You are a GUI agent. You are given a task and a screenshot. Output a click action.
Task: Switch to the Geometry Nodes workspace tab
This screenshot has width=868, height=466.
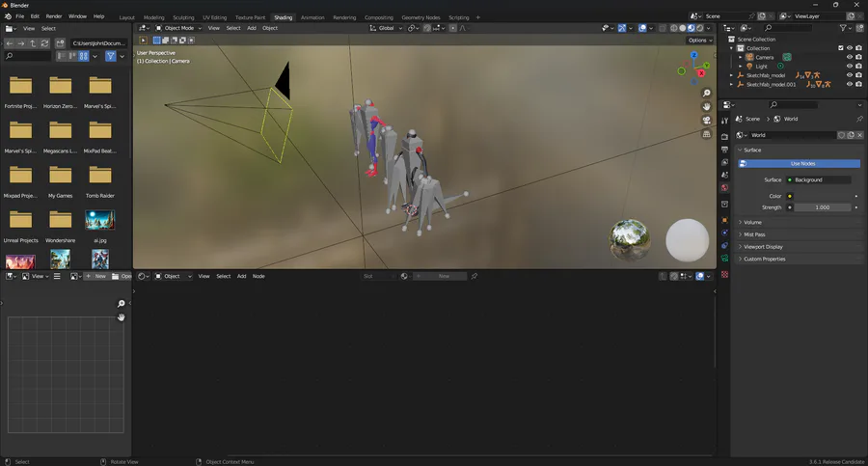coord(420,17)
